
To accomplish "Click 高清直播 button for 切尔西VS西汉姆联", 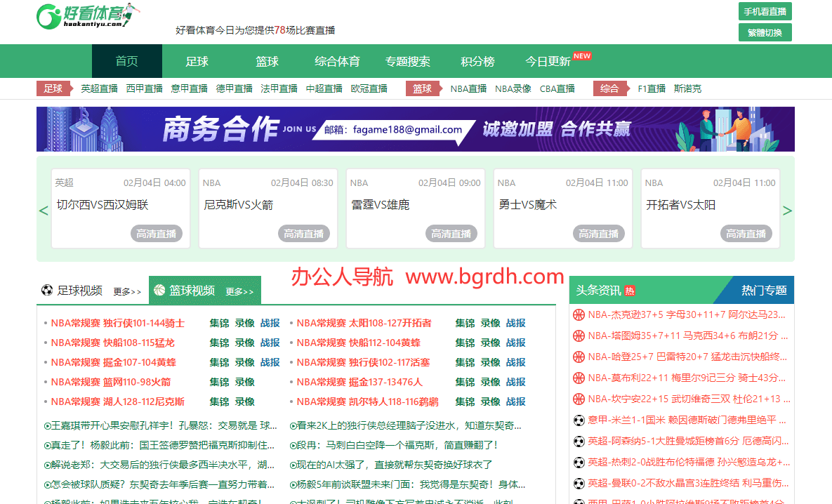I will click(x=157, y=234).
